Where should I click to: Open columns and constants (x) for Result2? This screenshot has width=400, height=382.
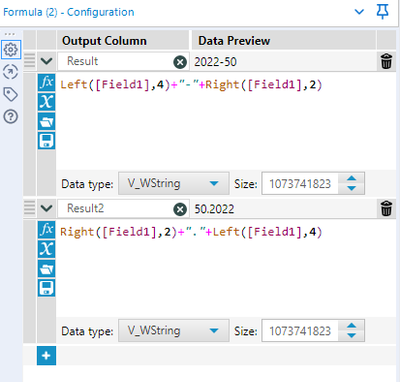click(x=46, y=249)
